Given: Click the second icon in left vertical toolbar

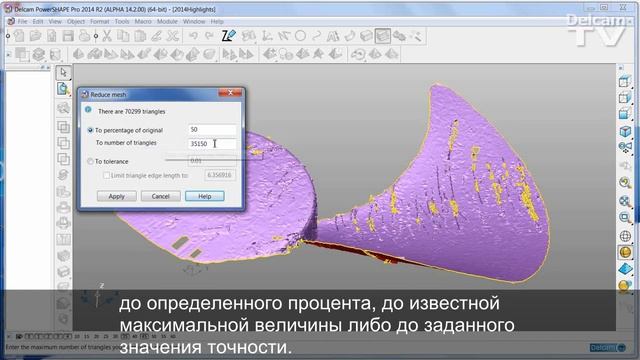Looking at the screenshot, I should click(63, 89).
